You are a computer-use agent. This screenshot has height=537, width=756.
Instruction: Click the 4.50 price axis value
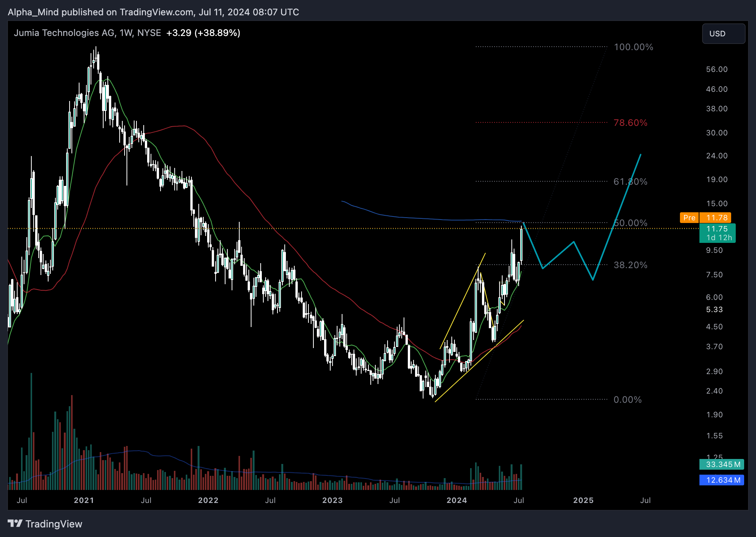[x=714, y=327]
